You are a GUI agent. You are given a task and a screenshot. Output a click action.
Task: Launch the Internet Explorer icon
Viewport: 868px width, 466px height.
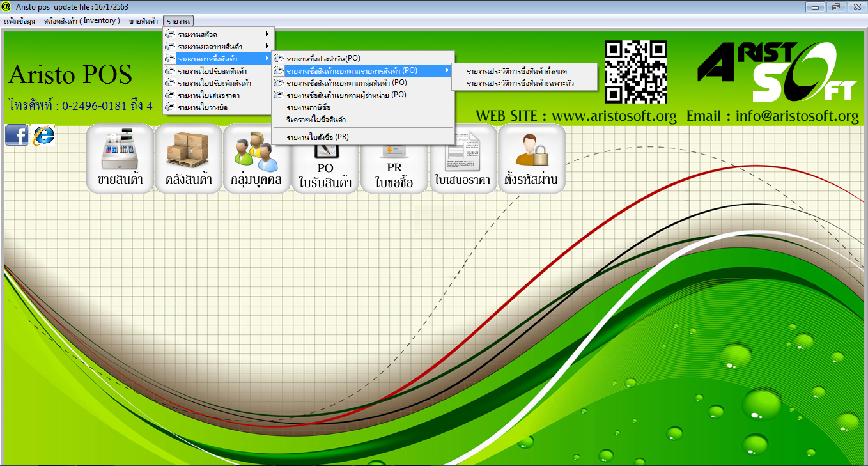coord(43,135)
